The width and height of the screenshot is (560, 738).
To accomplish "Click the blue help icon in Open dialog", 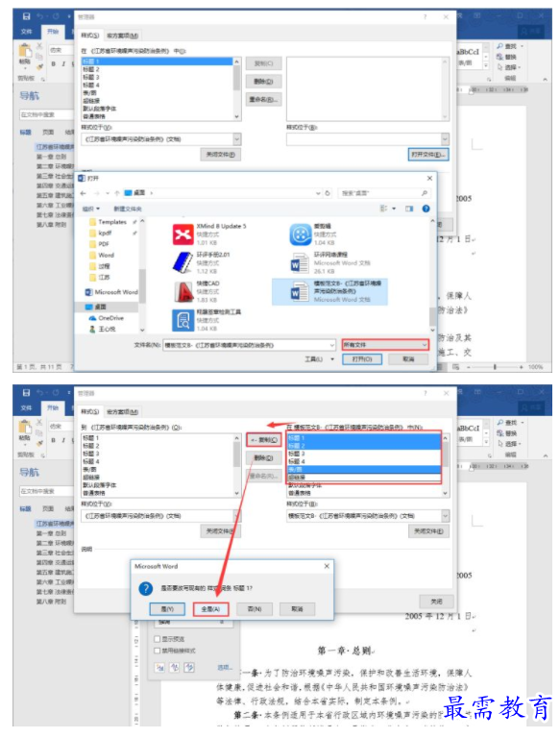I will (x=426, y=209).
